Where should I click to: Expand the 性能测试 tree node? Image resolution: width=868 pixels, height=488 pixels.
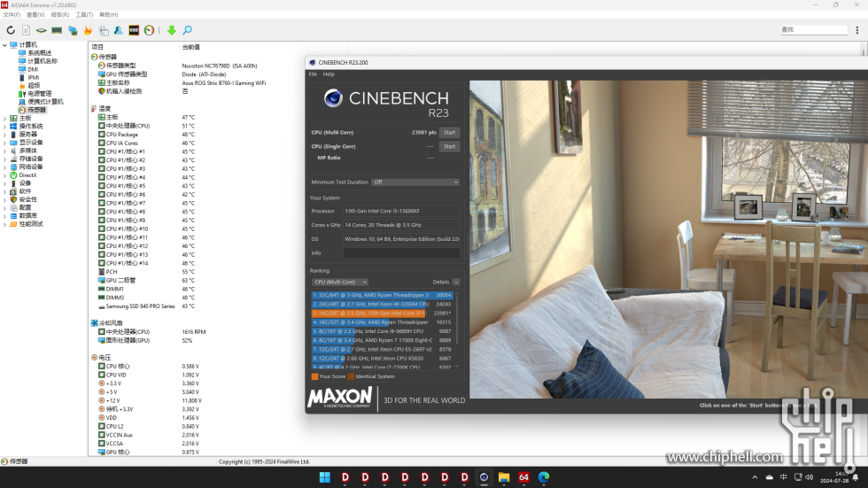pos(5,224)
